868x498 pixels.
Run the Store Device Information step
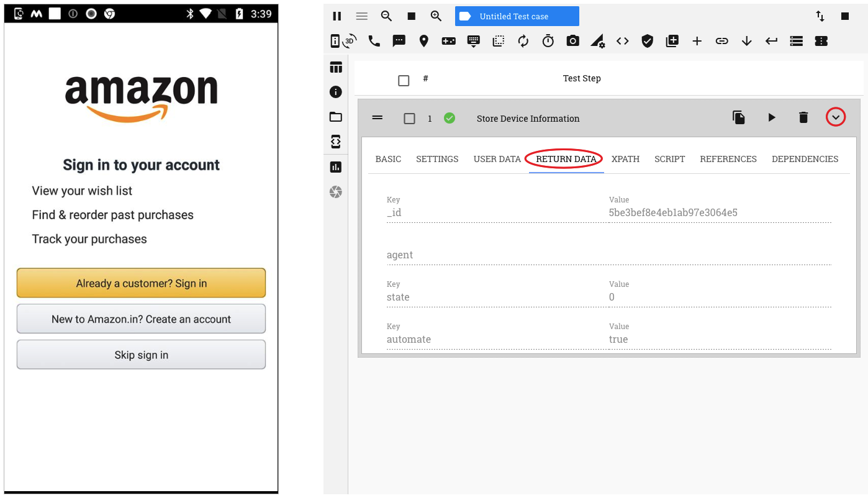(772, 117)
